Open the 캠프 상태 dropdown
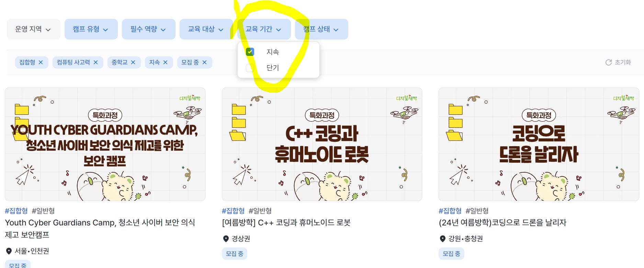Screen dimensions: 644x268 321,29
